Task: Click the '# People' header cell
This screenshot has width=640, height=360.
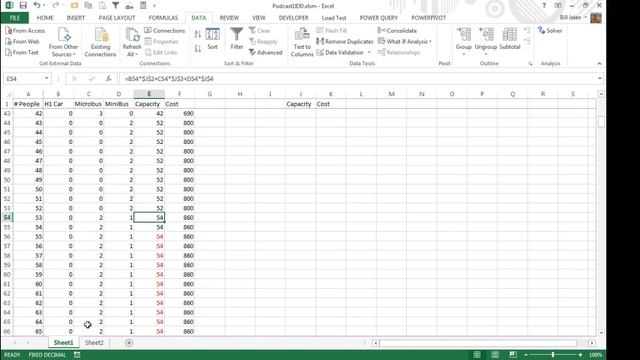Action: (28, 104)
